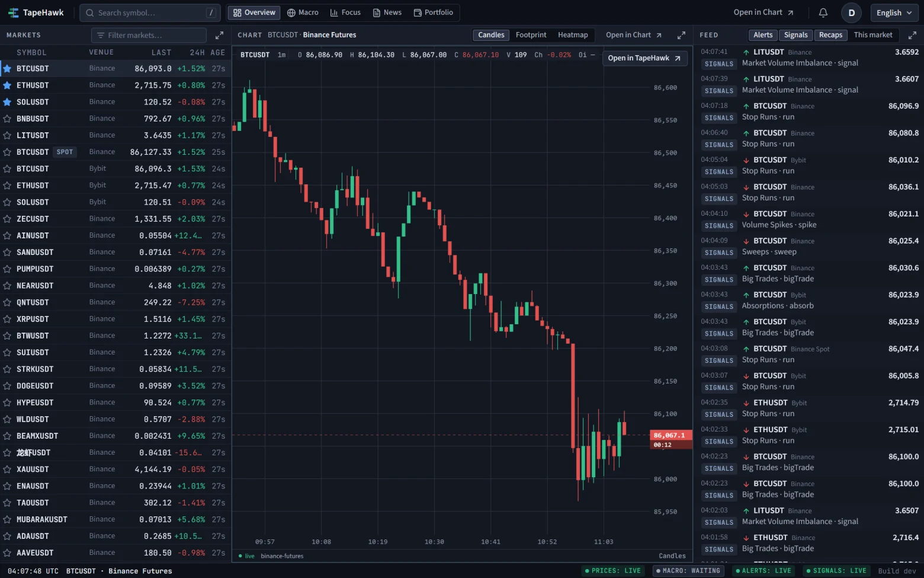
Task: Star the HYPEUSDT market row
Action: tap(7, 403)
